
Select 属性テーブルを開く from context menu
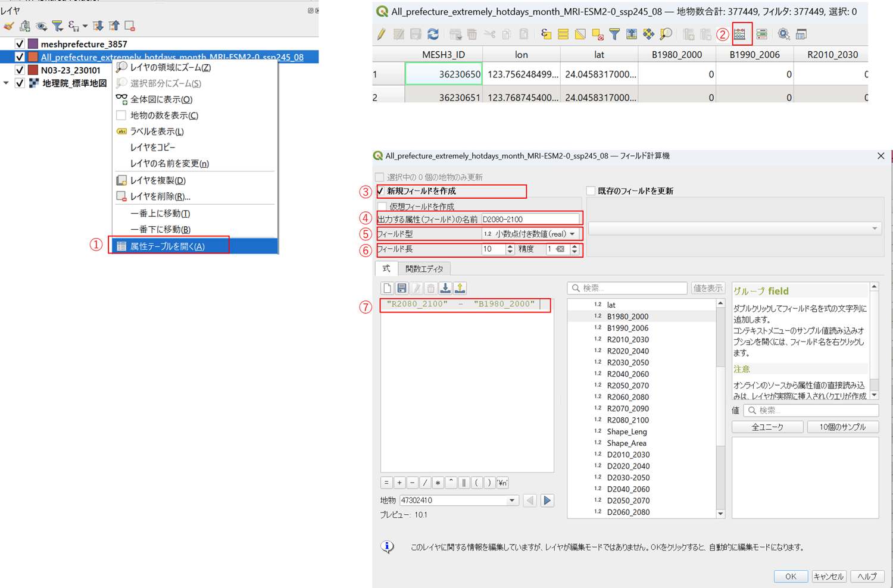click(x=167, y=246)
